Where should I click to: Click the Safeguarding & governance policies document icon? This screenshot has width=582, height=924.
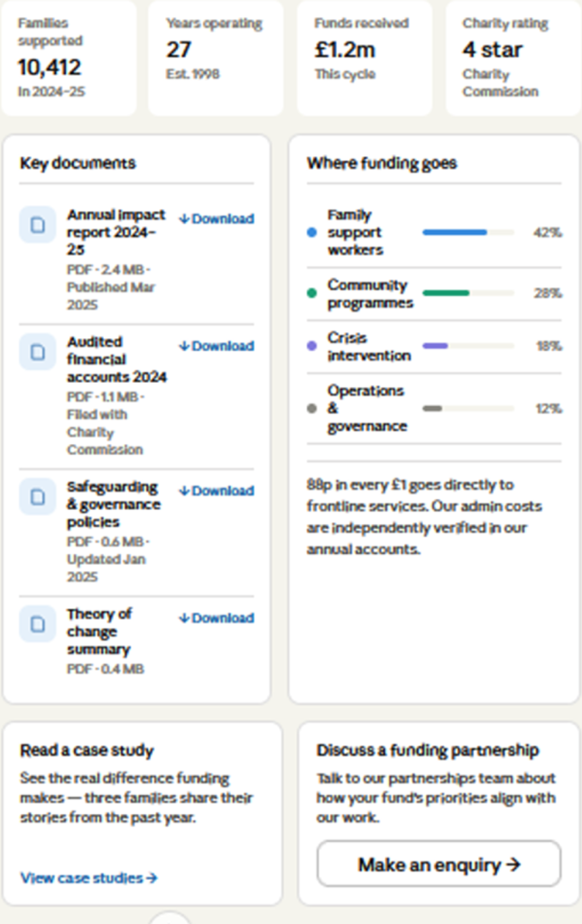coord(37,497)
